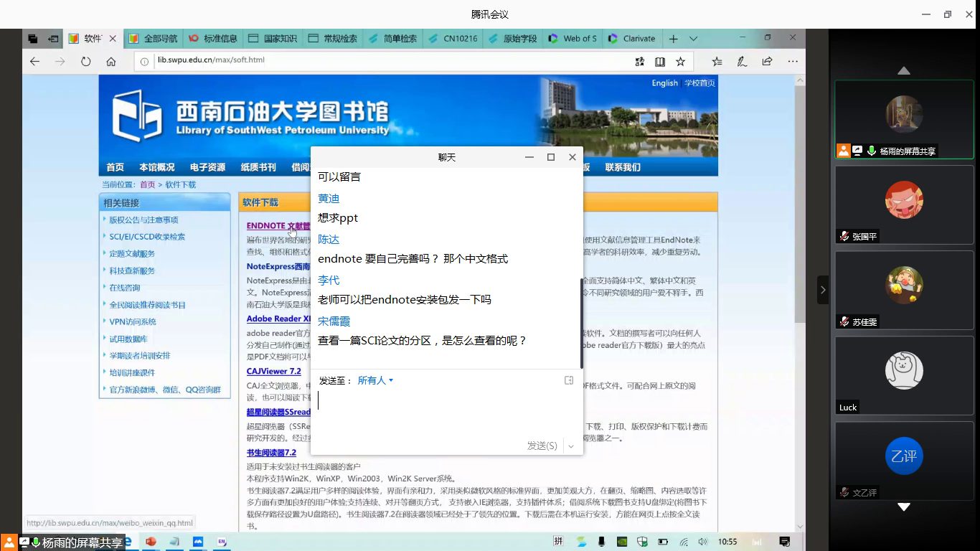Select sender name 黄迪 in chat

point(329,199)
